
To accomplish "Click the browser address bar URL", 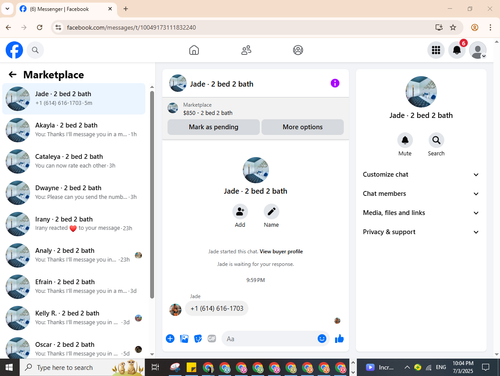I will click(x=131, y=27).
